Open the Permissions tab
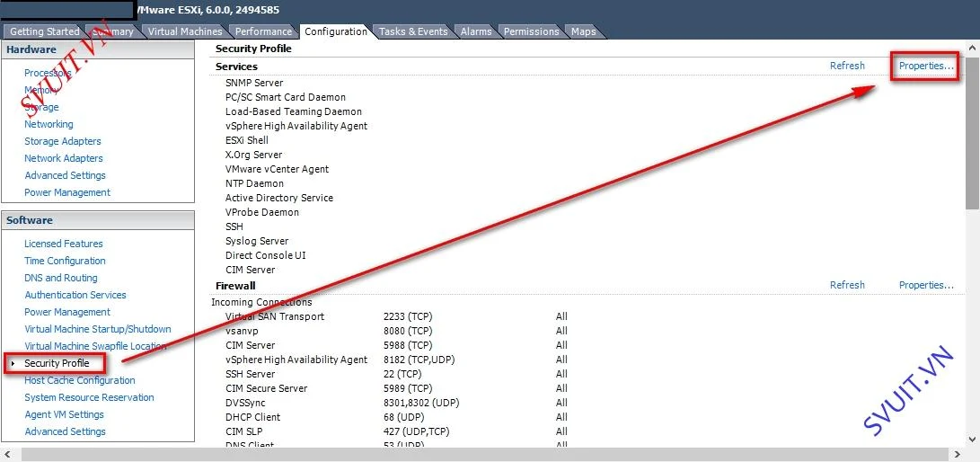980x462 pixels. pyautogui.click(x=531, y=31)
